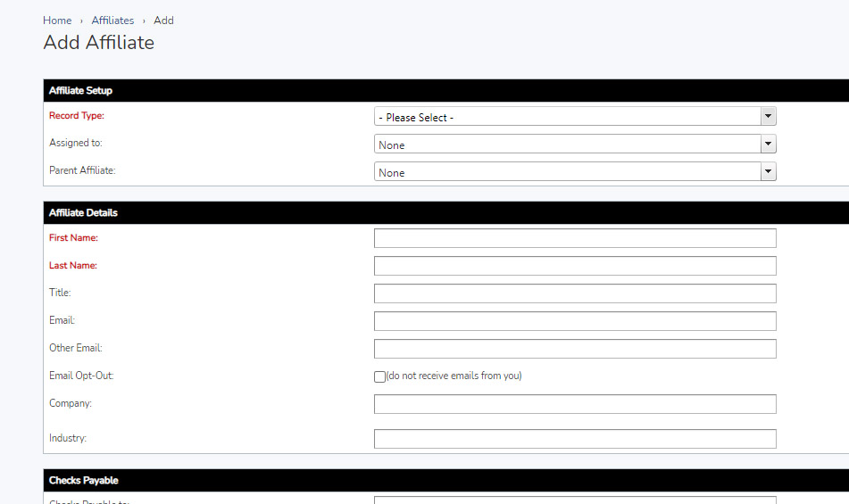Open the Parent Affiliate dropdown
Image resolution: width=849 pixels, height=504 pixels.
tap(574, 172)
